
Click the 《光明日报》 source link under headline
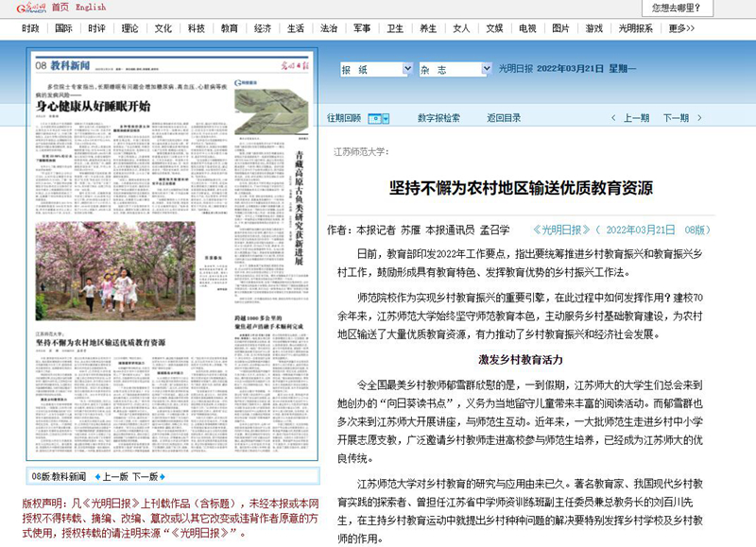(x=562, y=230)
